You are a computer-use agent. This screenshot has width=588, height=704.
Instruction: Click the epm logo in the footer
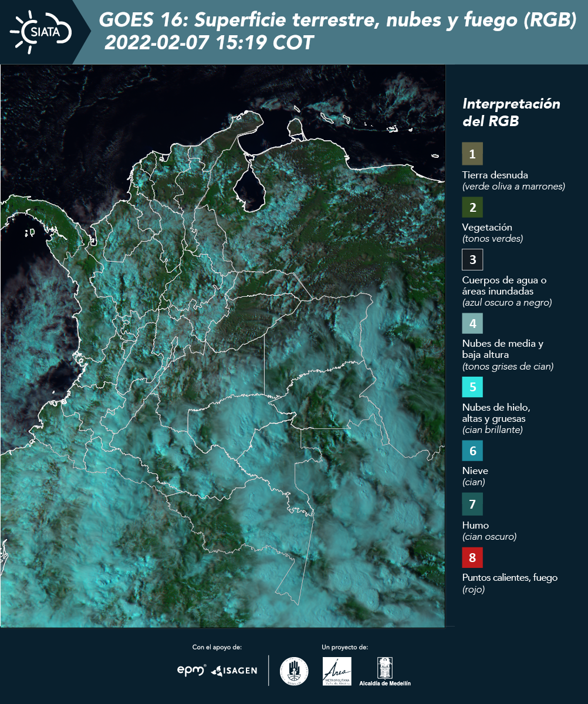coord(191,670)
